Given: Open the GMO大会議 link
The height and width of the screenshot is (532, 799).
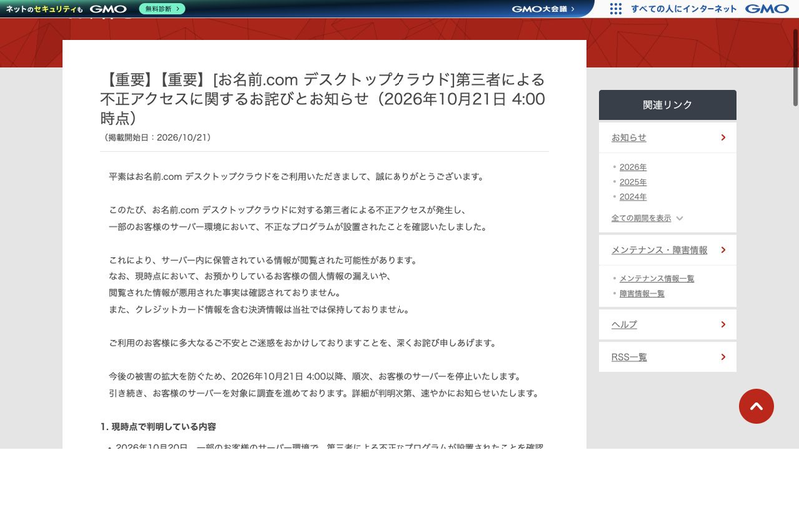Looking at the screenshot, I should coord(543,9).
